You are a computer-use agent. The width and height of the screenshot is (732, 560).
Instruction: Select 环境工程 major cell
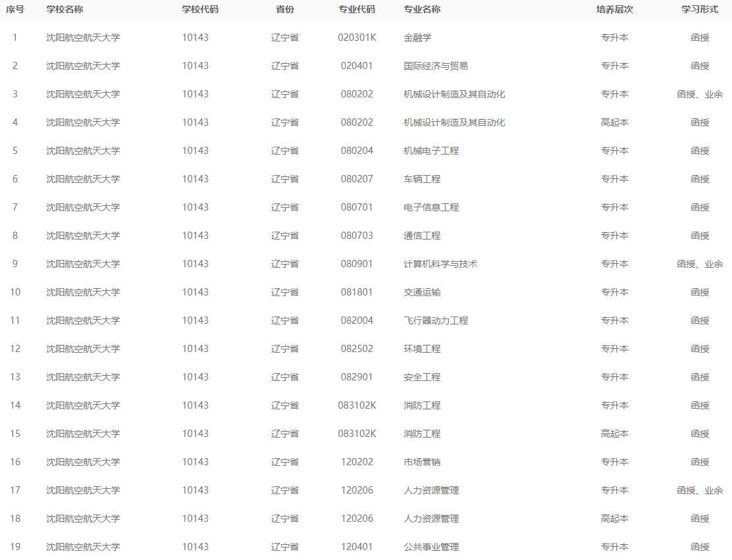point(422,349)
